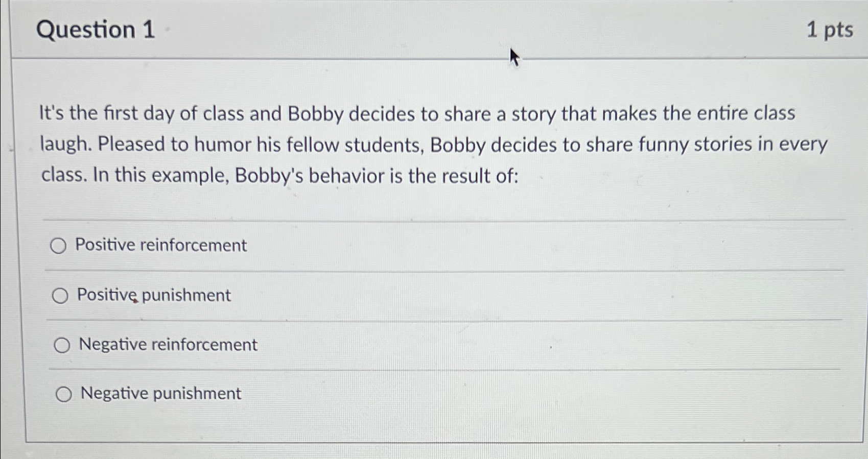This screenshot has height=459, width=868.
Task: Select the Positive punishment radio button
Action: pos(61,295)
